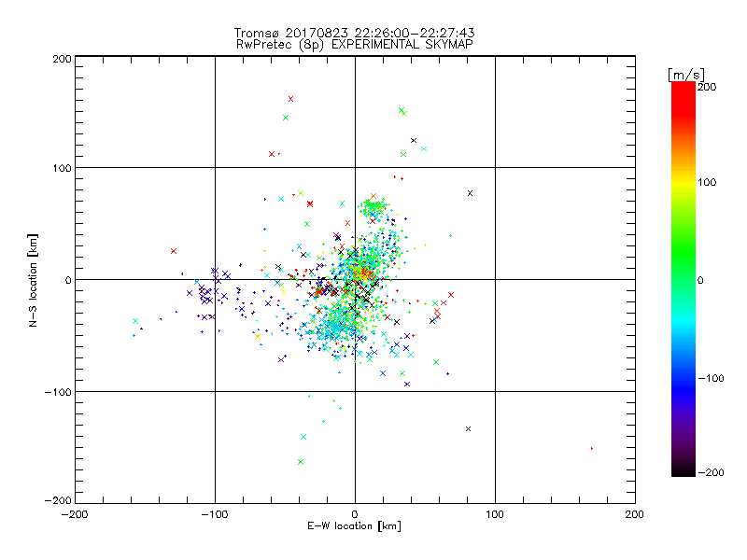Click the "200" label on the N-S axis
747x560 pixels.
[x=63, y=59]
